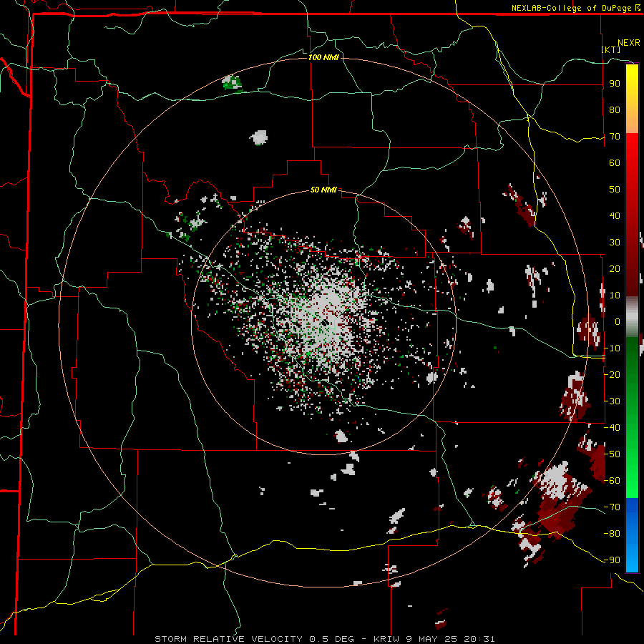Click the 30 value on velocity scale
Viewport: 644px width, 644px height.
[x=615, y=243]
